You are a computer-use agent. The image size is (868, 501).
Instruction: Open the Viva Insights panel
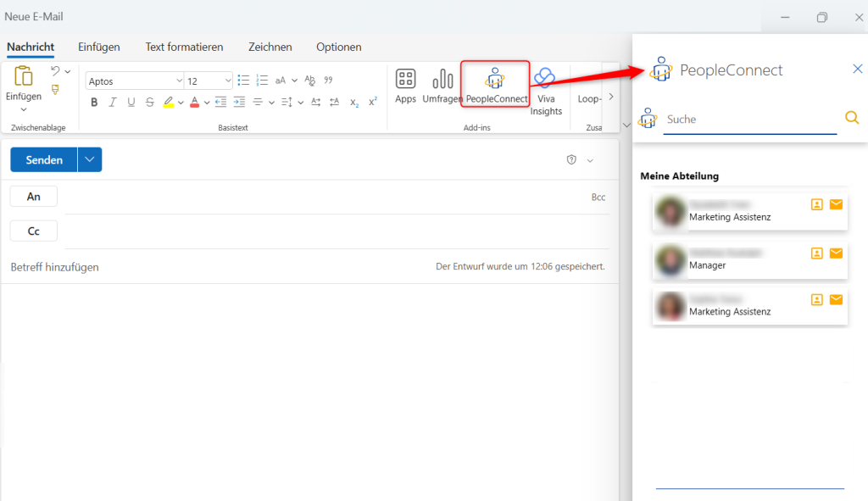546,84
